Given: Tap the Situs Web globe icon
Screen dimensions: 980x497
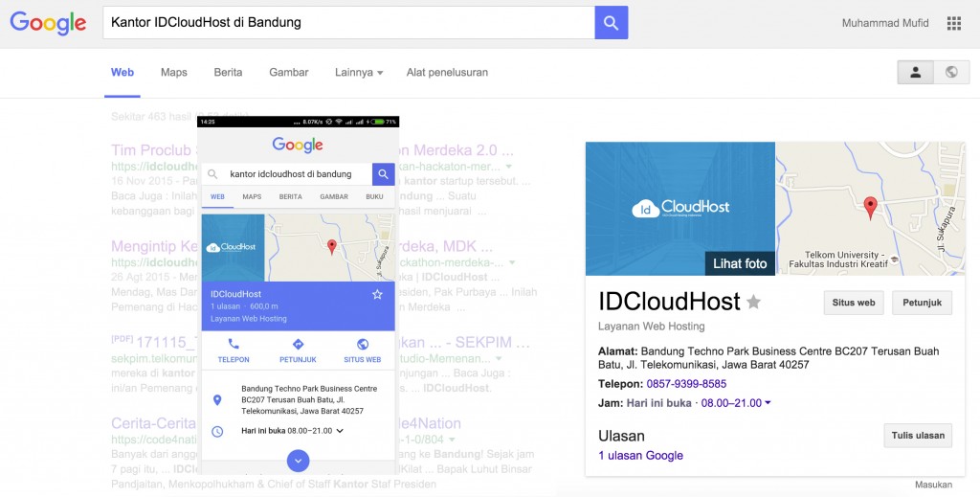Looking at the screenshot, I should point(362,344).
